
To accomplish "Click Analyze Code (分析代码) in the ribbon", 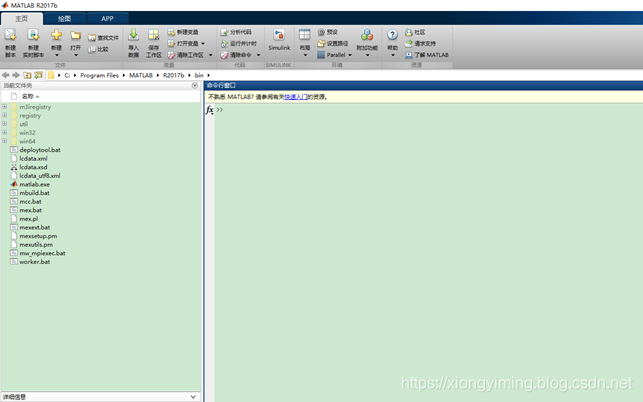I will (236, 32).
